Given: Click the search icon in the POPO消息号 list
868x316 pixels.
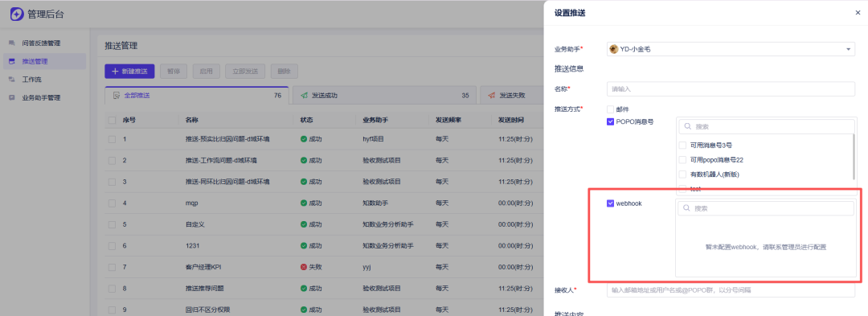Looking at the screenshot, I should pyautogui.click(x=687, y=126).
